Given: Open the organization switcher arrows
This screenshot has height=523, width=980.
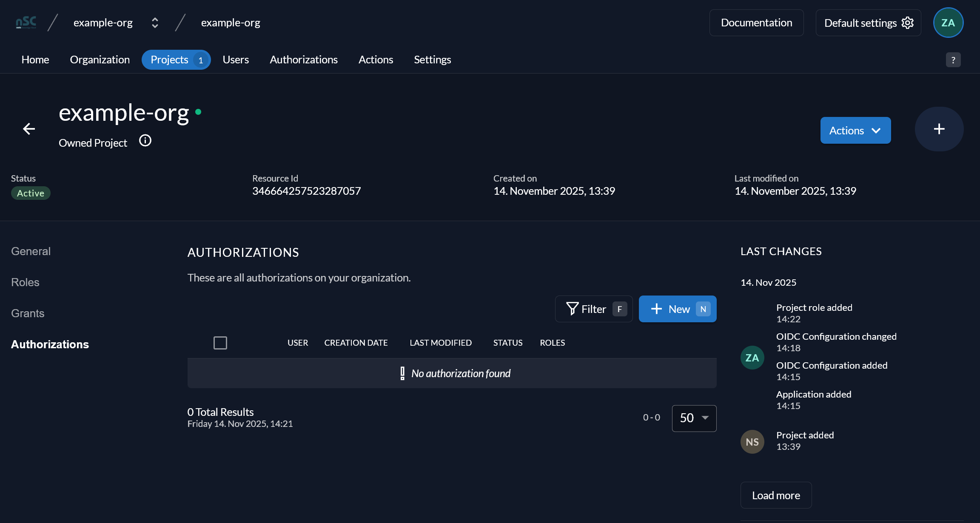Looking at the screenshot, I should click(155, 23).
